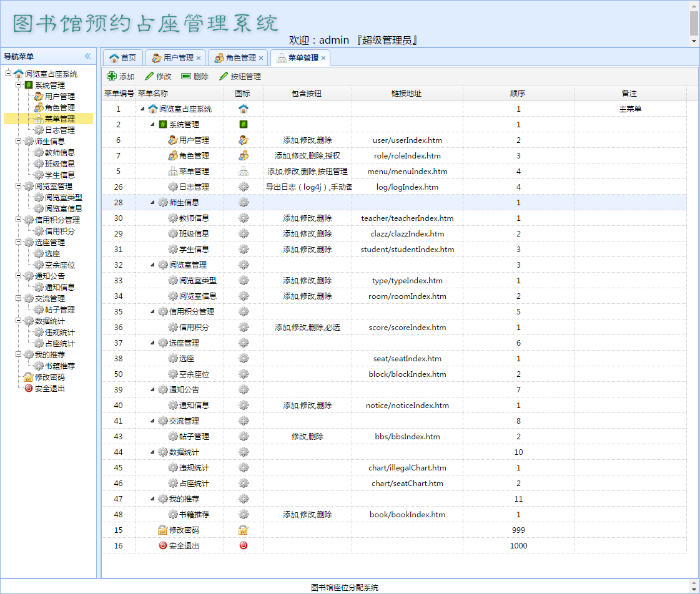700x594 pixels.
Task: Click gear icon in 教师信息 row icon column
Action: pyautogui.click(x=244, y=218)
